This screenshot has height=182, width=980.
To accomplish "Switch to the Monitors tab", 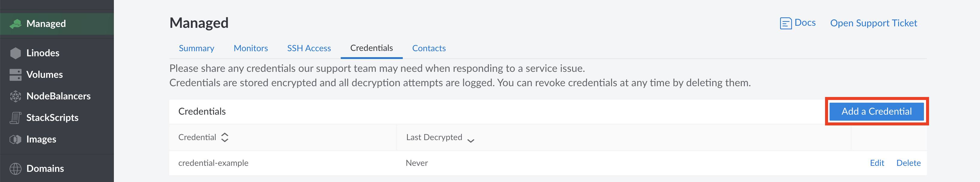I will pos(251,48).
